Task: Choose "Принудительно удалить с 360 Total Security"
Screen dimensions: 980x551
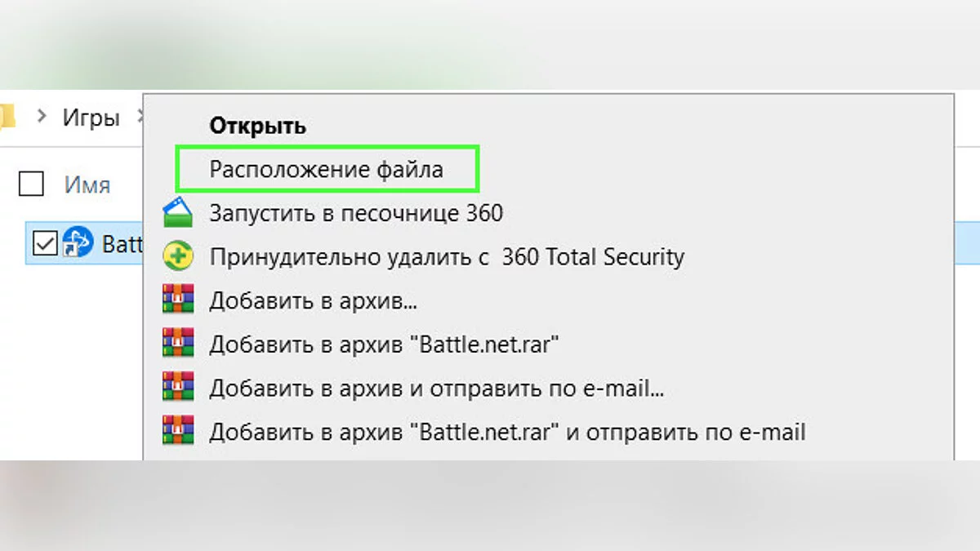Action: click(447, 257)
